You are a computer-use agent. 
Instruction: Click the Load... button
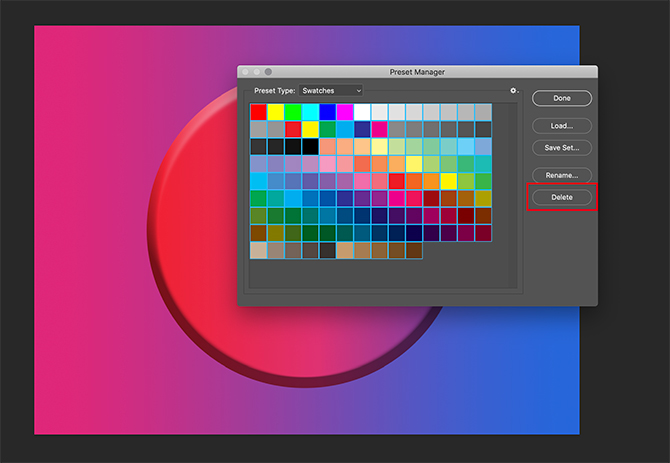point(562,126)
